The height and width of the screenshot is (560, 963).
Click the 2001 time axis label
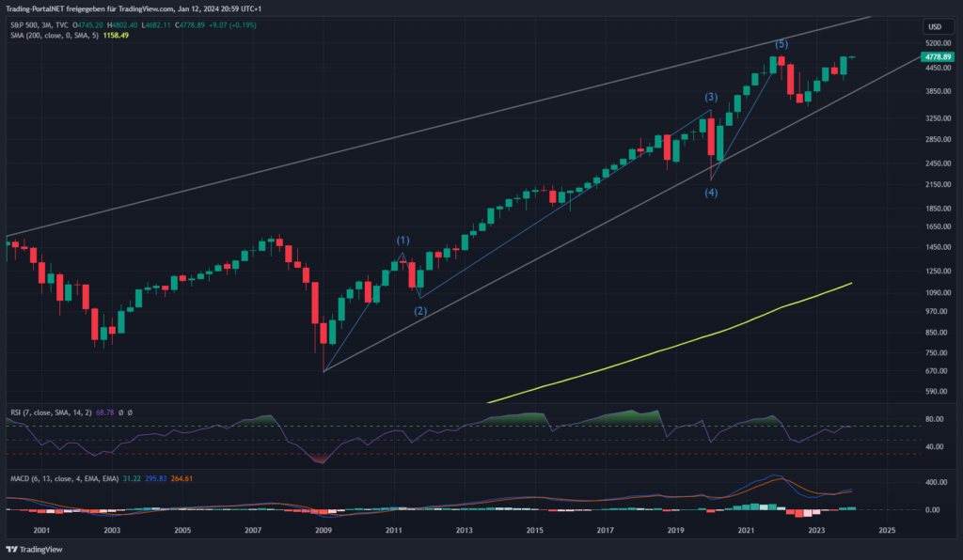tap(41, 531)
